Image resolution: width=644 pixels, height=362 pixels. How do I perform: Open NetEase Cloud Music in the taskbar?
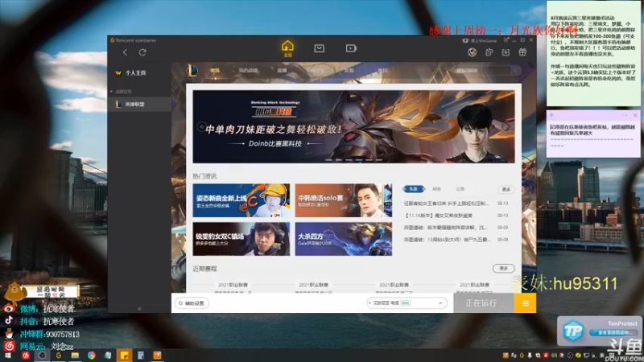click(26, 356)
